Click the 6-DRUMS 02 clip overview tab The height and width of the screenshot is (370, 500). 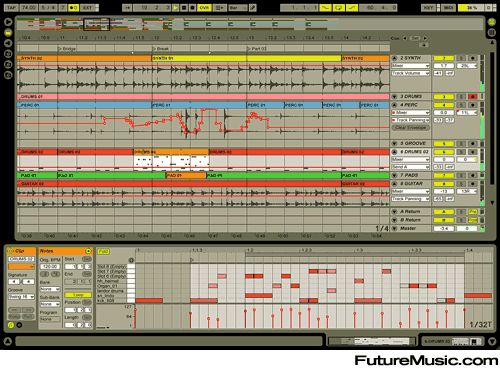[x=452, y=341]
